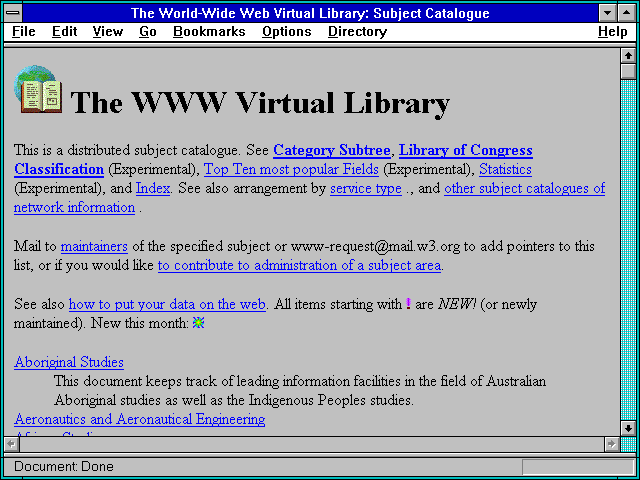Open the Options menu
This screenshot has height=480, width=640.
click(x=287, y=32)
